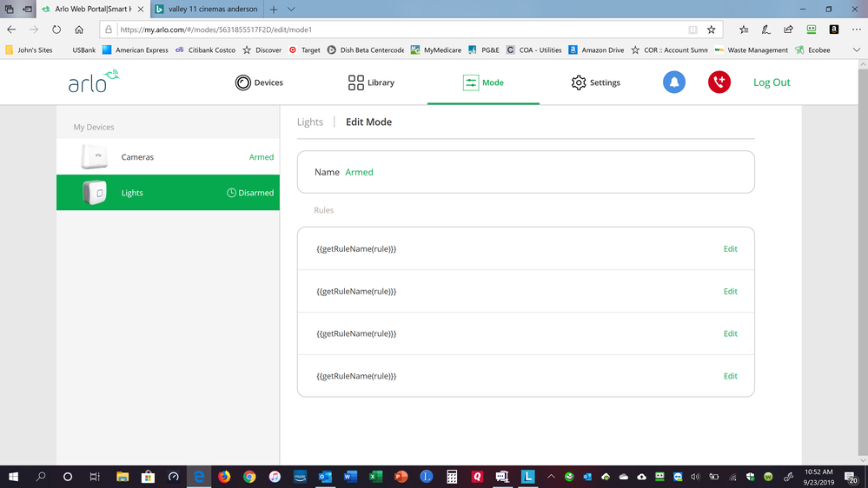The width and height of the screenshot is (868, 488).
Task: Refresh the page
Action: point(56,30)
